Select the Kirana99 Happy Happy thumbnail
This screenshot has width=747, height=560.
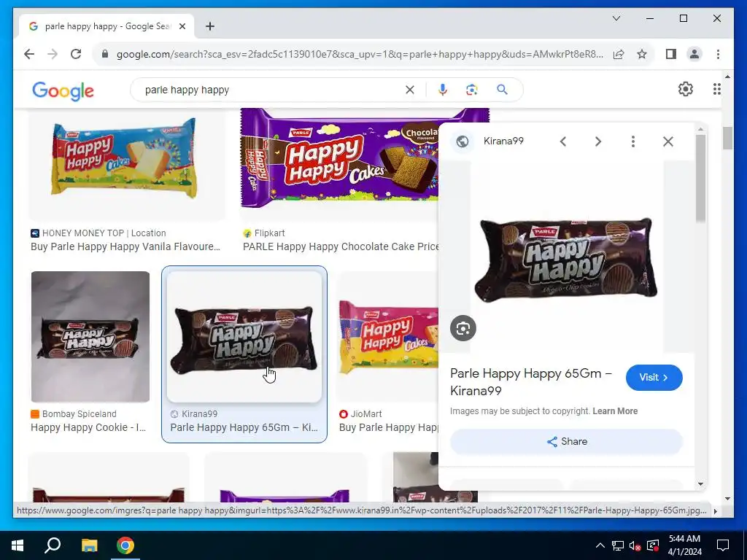pos(244,337)
